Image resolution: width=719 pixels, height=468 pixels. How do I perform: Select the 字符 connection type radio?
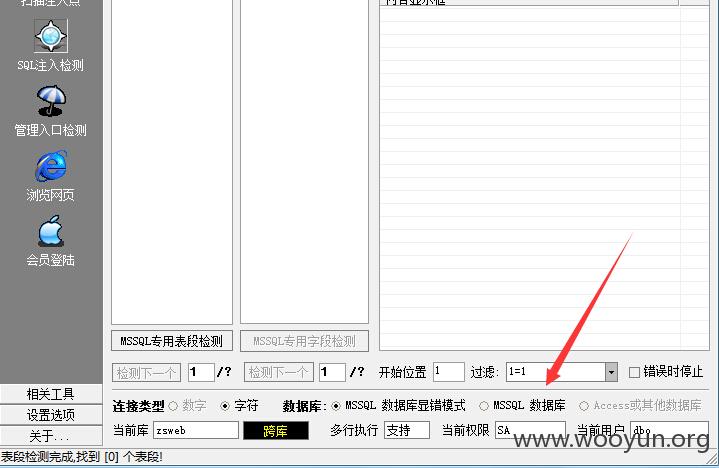pos(225,406)
